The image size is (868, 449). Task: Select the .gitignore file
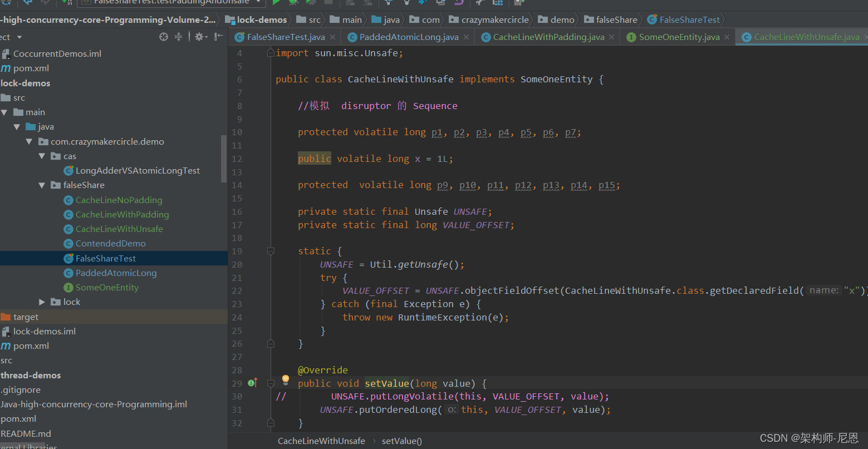(x=21, y=389)
